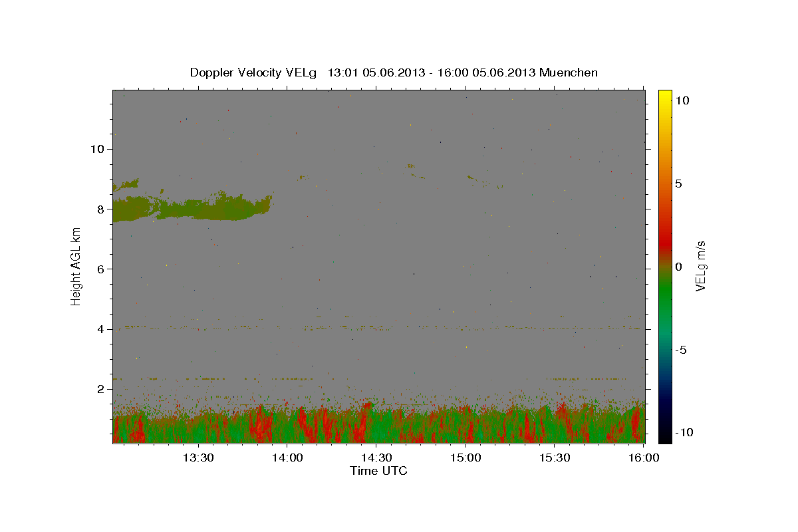The width and height of the screenshot is (798, 532).
Task: Click the '14:30' time axis label
Action: 376,458
